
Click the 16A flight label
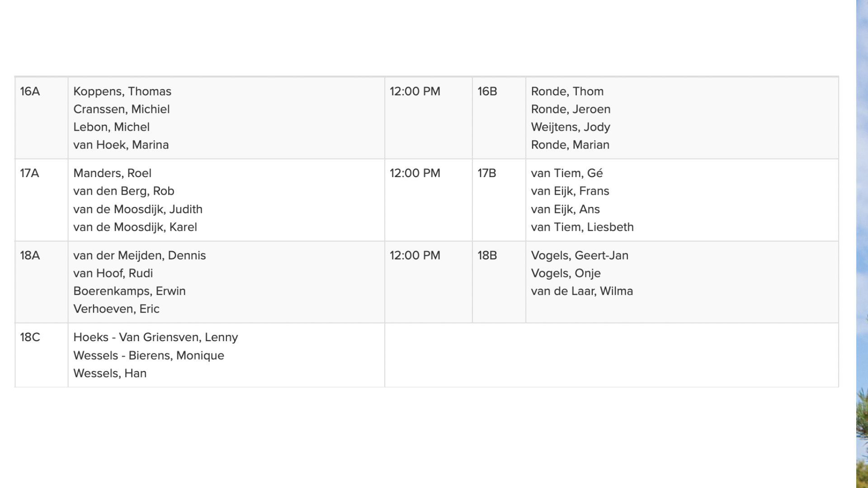pos(30,91)
